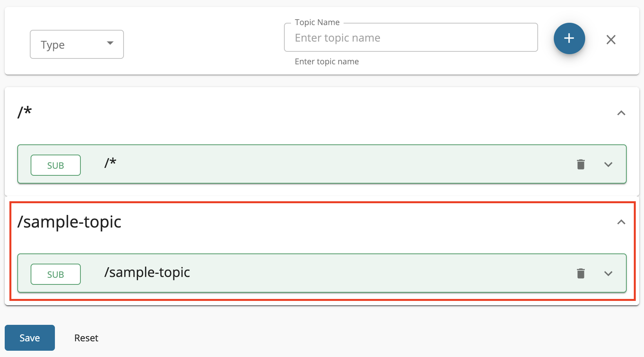Clear the topic entry row with the X
The image size is (644, 357).
611,40
